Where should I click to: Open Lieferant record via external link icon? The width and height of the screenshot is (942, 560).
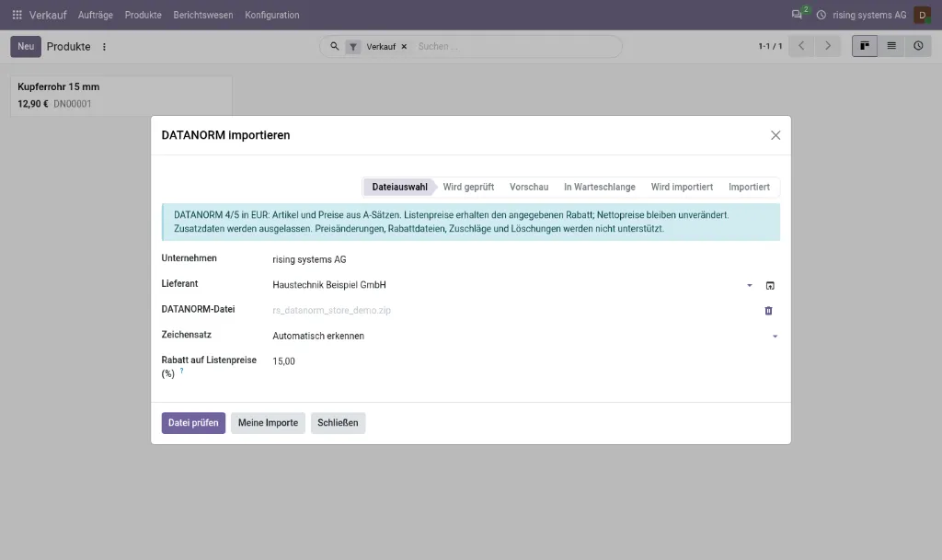770,286
